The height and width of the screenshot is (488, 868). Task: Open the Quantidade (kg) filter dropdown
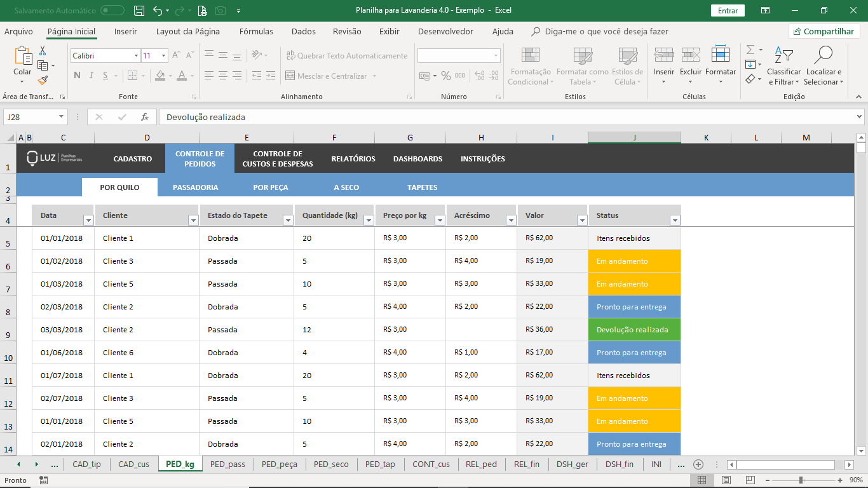(x=369, y=220)
